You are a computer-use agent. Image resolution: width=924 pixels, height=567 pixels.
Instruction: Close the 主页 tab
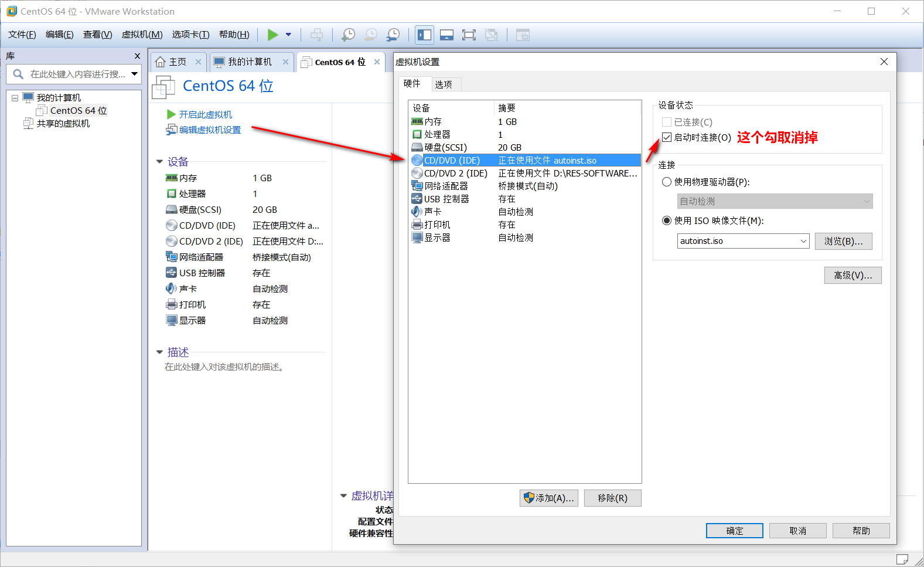198,62
